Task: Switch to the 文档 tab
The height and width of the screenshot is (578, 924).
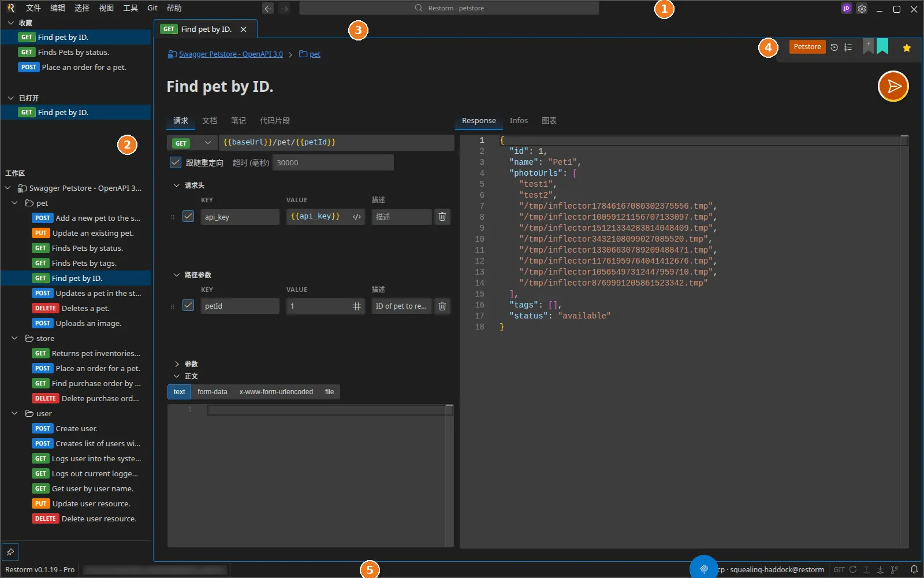Action: [x=210, y=121]
